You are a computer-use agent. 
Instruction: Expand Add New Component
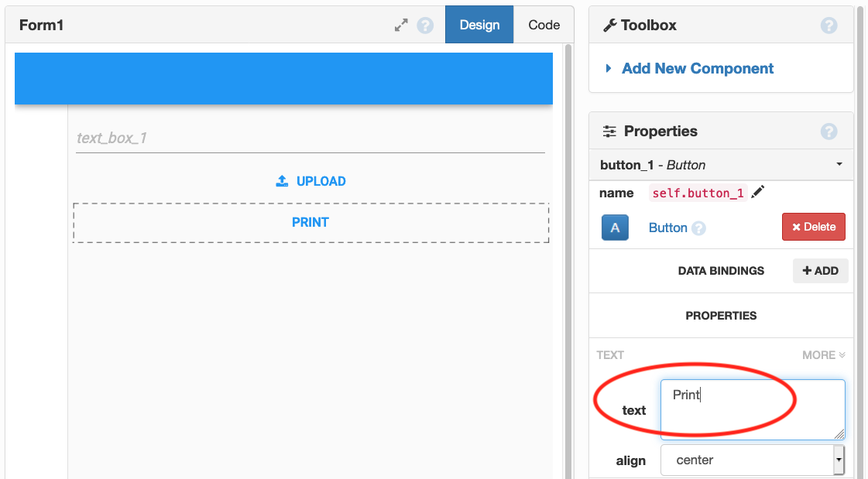point(697,68)
